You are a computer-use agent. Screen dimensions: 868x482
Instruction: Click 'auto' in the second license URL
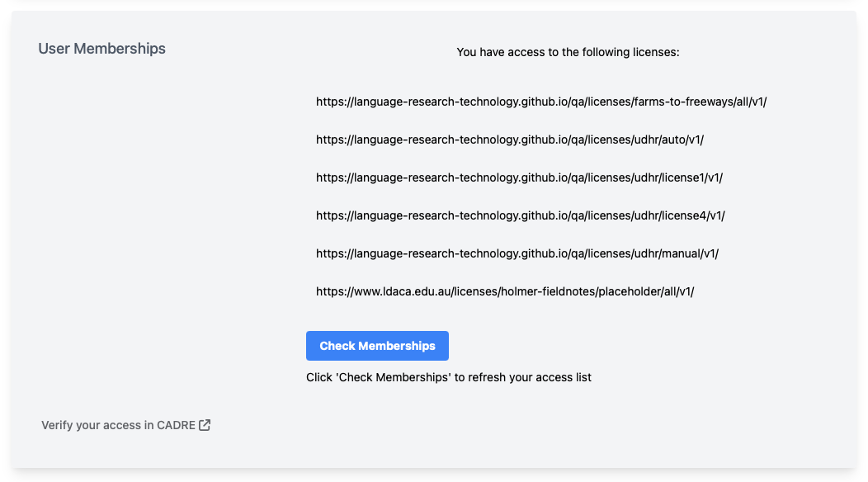tap(672, 139)
